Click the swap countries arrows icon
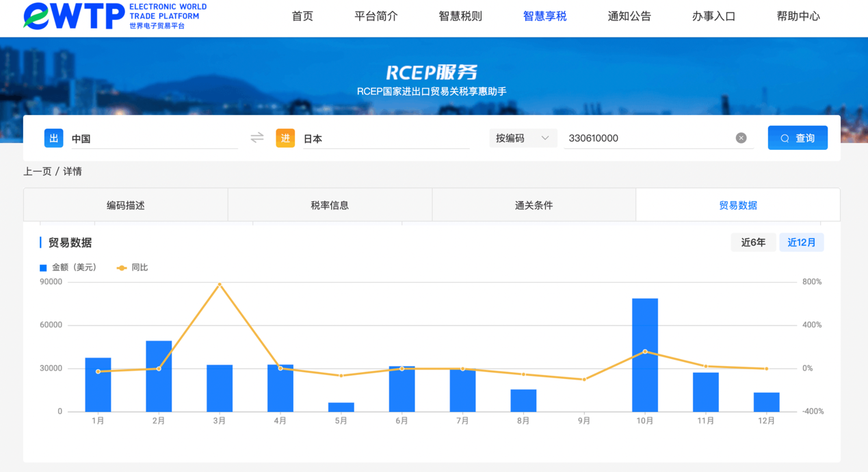 point(257,138)
